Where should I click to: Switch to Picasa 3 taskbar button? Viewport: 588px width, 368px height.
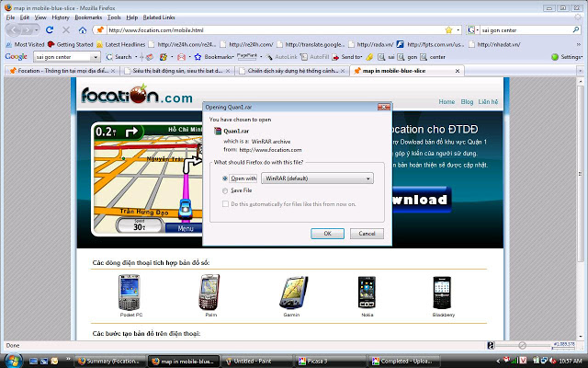330,362
